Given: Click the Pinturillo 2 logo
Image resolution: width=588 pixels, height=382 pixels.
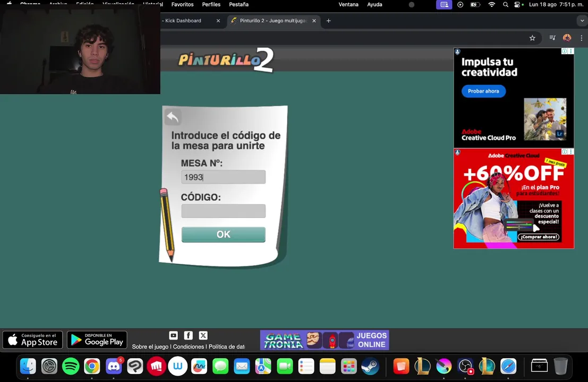Looking at the screenshot, I should click(x=226, y=60).
